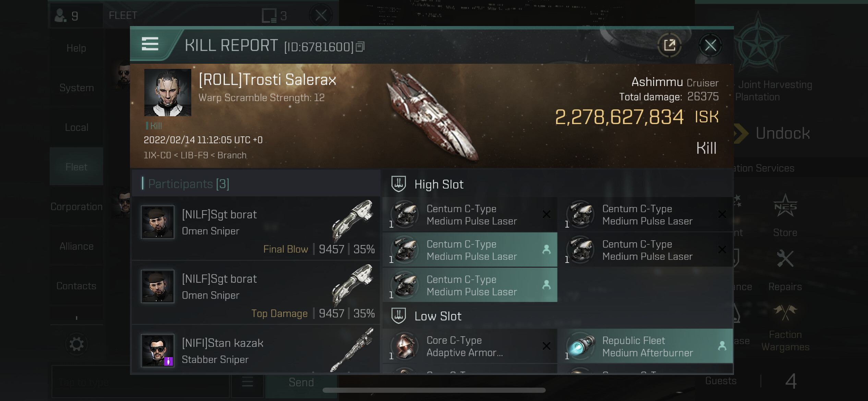Open the kill report hamburger menu

tap(150, 45)
